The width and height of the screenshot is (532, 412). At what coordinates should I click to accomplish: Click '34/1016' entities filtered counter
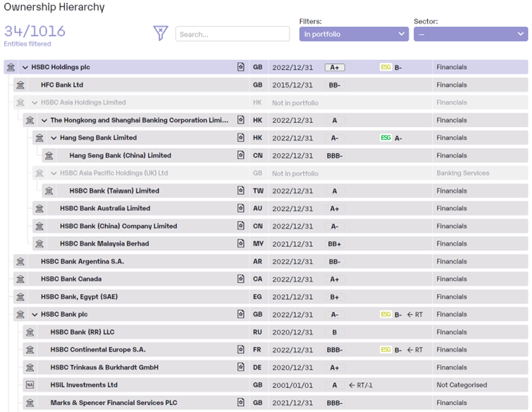pos(35,31)
